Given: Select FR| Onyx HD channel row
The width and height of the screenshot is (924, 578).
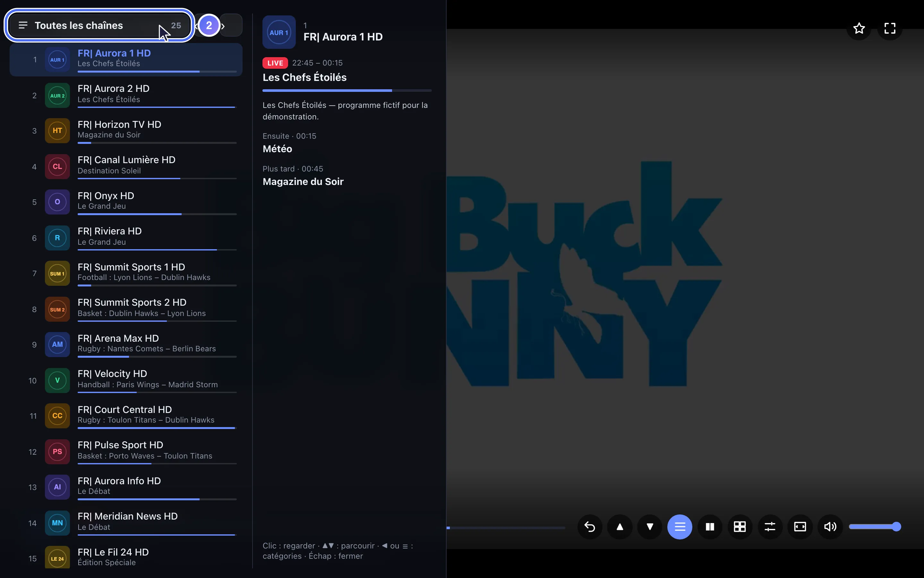Looking at the screenshot, I should click(x=126, y=202).
